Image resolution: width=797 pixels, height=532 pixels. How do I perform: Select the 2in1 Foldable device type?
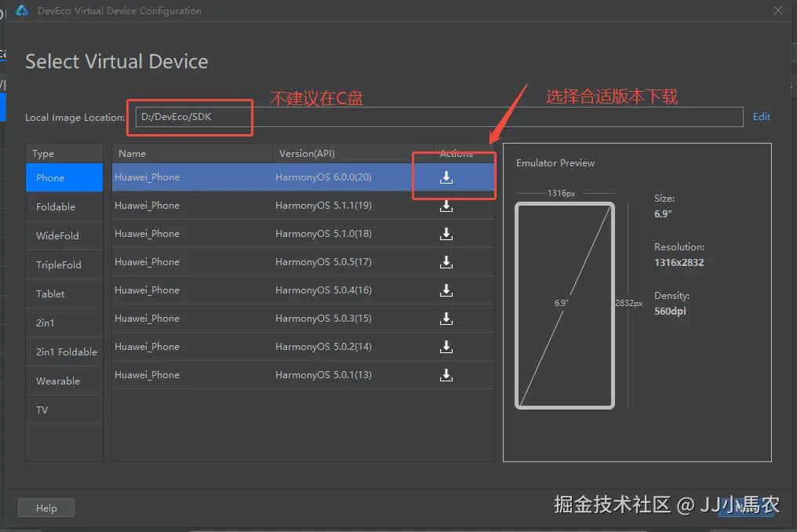click(x=64, y=352)
